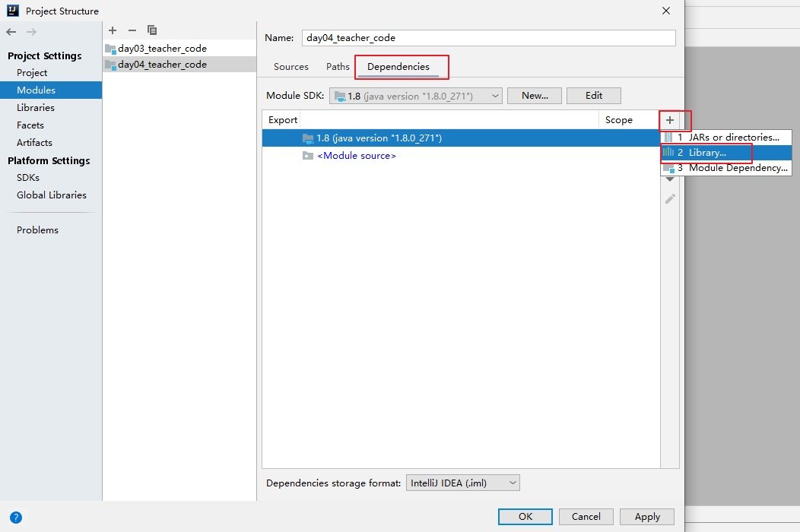Click the Apply button
The height and width of the screenshot is (532, 800).
pos(647,517)
